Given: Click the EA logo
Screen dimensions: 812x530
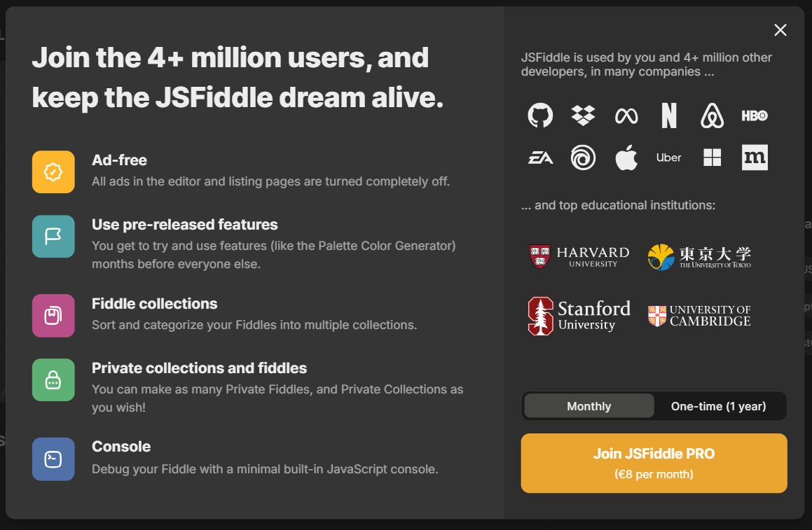Looking at the screenshot, I should tap(540, 158).
